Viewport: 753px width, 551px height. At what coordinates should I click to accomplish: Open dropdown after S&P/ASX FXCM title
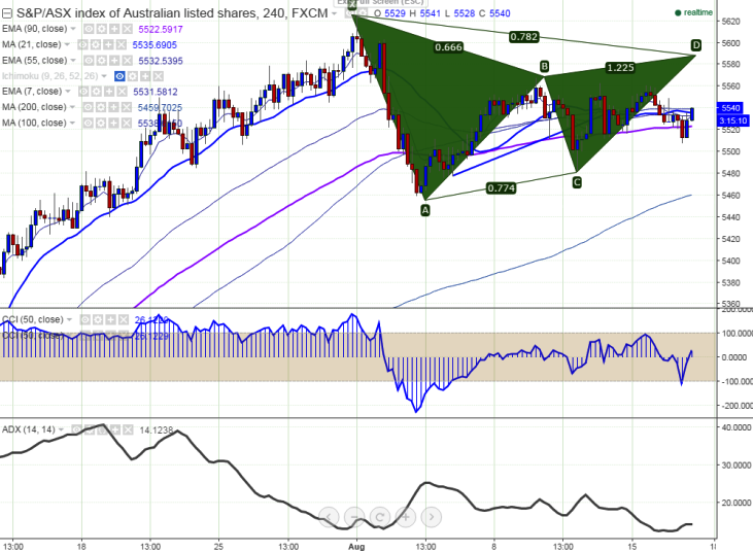[335, 14]
